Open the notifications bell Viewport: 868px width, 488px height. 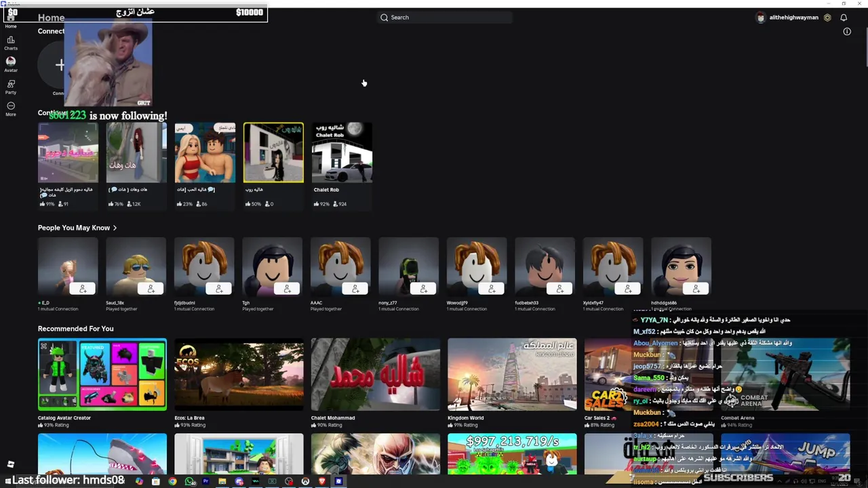[x=844, y=18]
